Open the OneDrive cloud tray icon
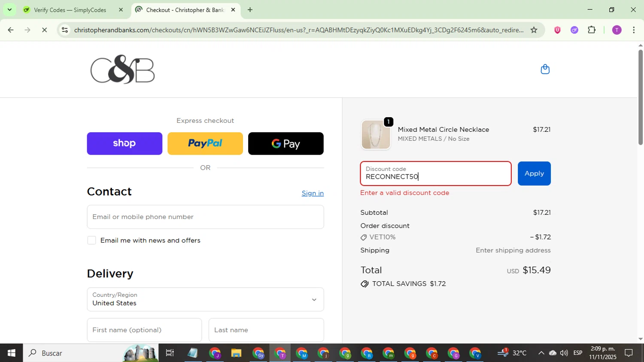Screen dimensions: 644x362 coord(553,353)
